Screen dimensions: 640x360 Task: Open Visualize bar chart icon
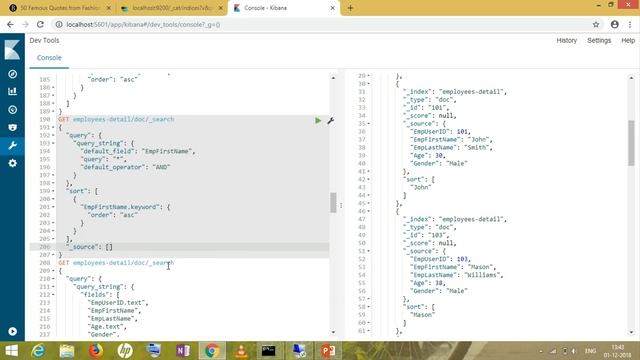pos(12,91)
